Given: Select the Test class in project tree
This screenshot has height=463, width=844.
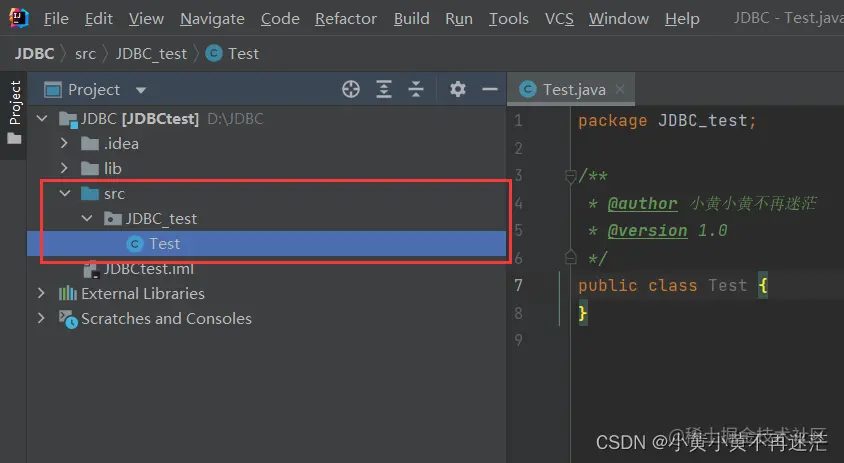Looking at the screenshot, I should coord(267,243).
